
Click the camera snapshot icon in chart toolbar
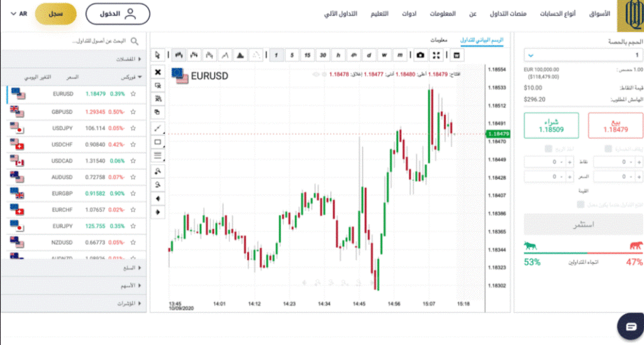coord(420,55)
